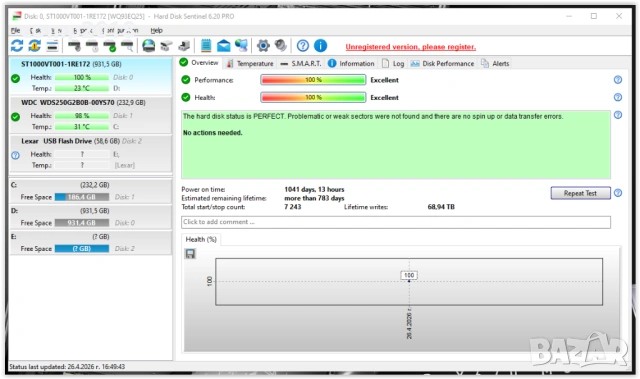Open the View menu

coord(57,30)
